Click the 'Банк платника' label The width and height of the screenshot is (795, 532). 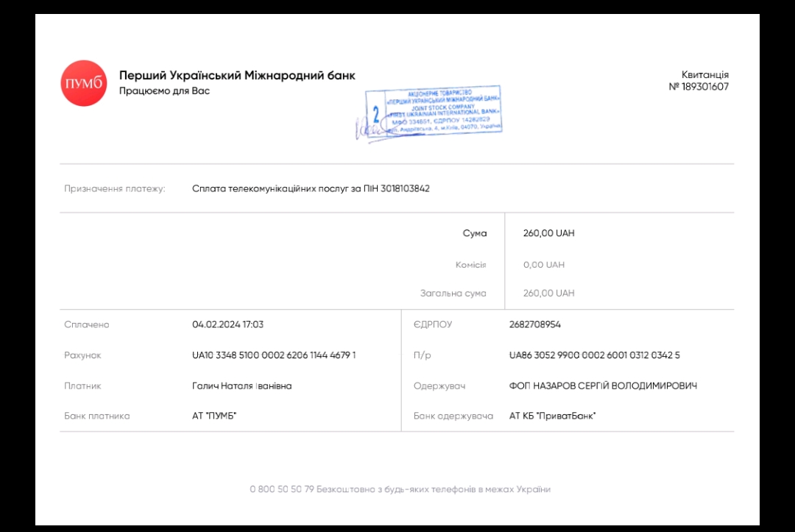pos(97,416)
